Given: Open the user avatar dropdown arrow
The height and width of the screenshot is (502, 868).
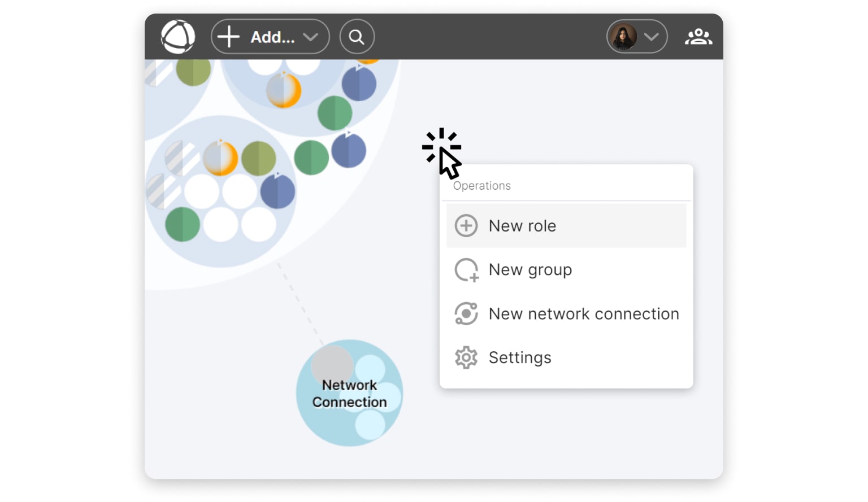Looking at the screenshot, I should pyautogui.click(x=652, y=37).
